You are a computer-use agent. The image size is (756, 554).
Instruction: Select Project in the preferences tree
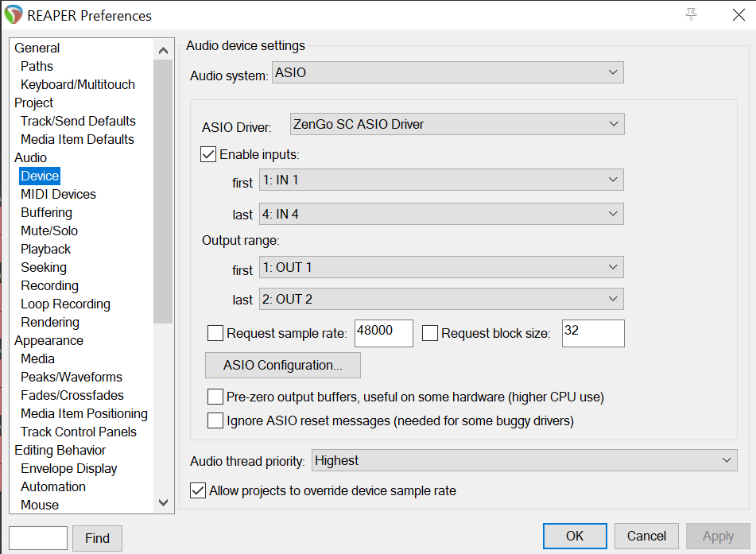(x=33, y=103)
